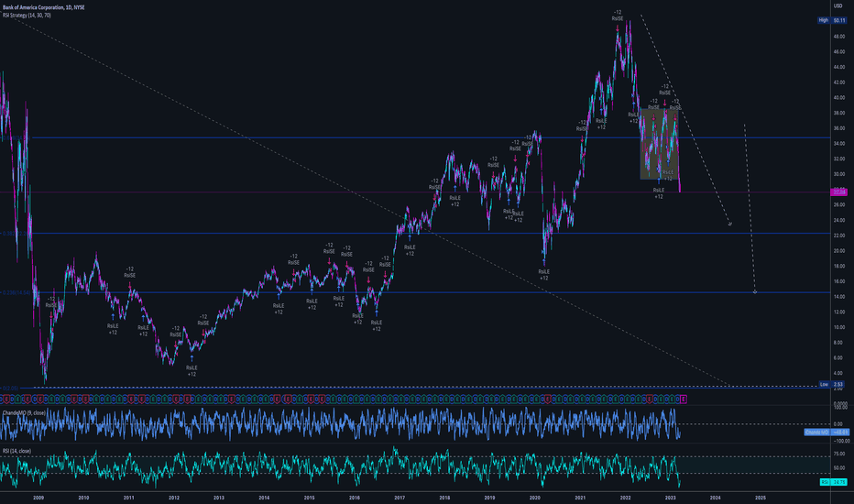Click the 10.00 price axis label
Screen dimensions: 854x504
pyautogui.click(x=838, y=327)
